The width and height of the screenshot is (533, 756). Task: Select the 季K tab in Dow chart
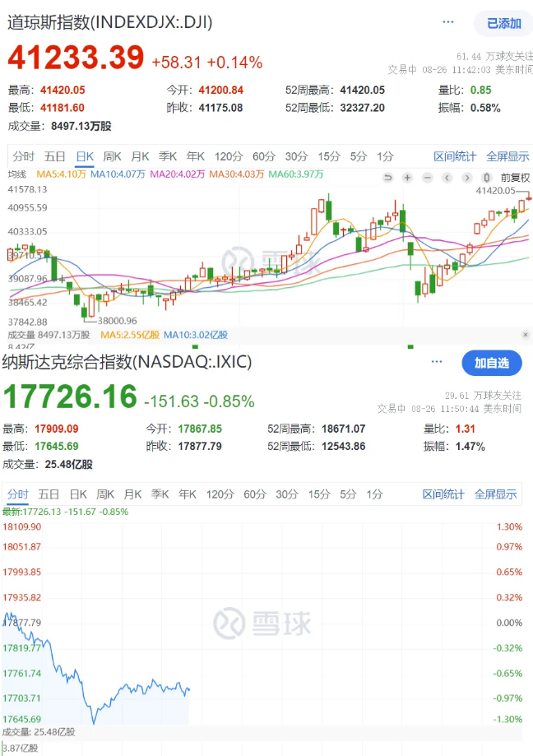coord(168,156)
